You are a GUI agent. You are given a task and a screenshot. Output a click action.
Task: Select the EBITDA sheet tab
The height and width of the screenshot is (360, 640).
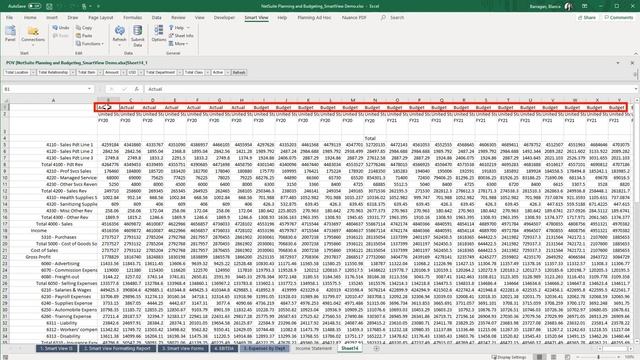(224, 348)
